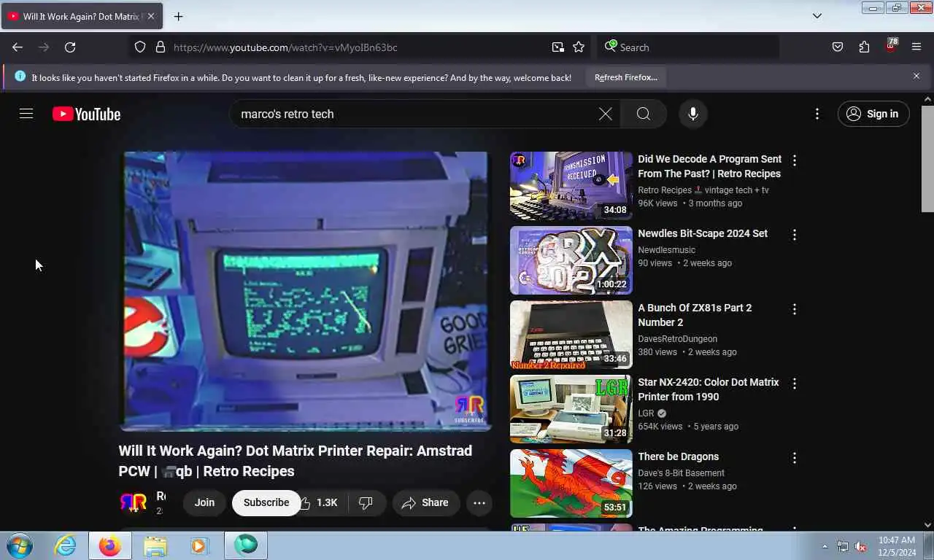Open "Star NX-2420: Color Dot Matrix Printer" title
The width and height of the screenshot is (934, 560).
coord(709,389)
